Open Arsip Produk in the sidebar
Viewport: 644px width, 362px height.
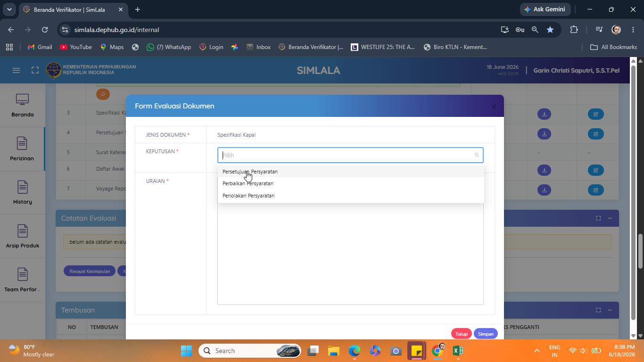point(22,237)
